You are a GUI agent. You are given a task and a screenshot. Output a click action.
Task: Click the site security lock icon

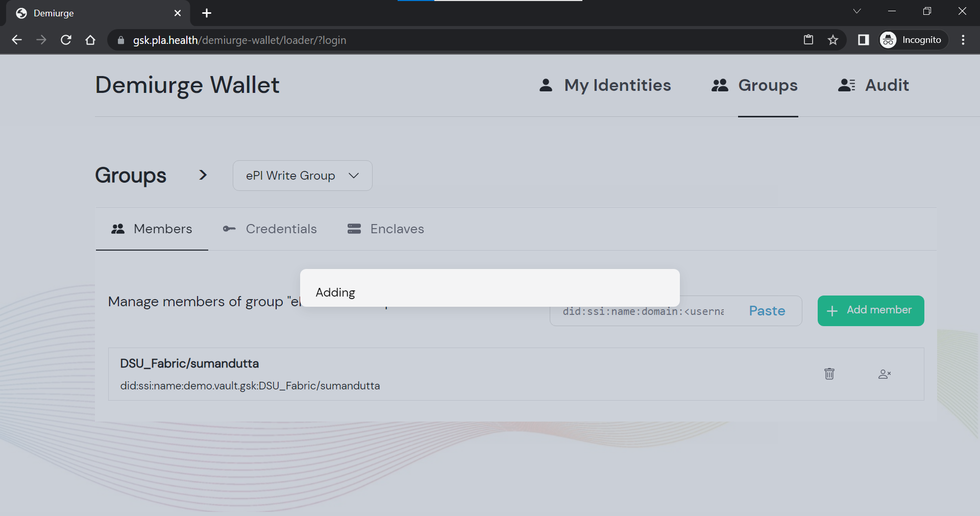click(121, 40)
